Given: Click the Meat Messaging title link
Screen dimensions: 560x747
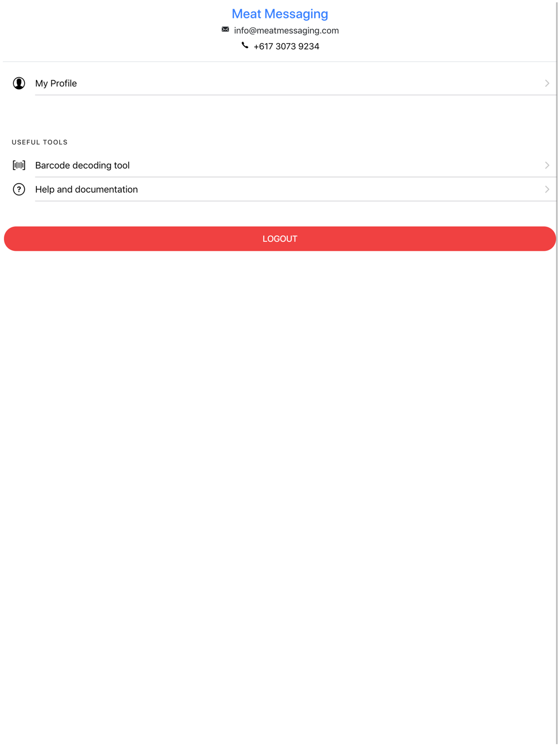Looking at the screenshot, I should pos(280,13).
